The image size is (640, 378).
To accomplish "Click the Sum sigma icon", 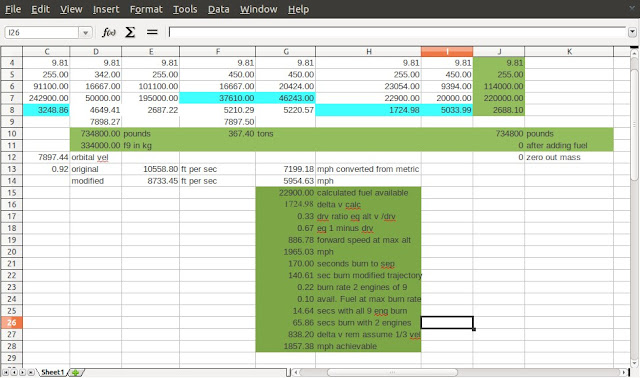I will click(x=130, y=32).
